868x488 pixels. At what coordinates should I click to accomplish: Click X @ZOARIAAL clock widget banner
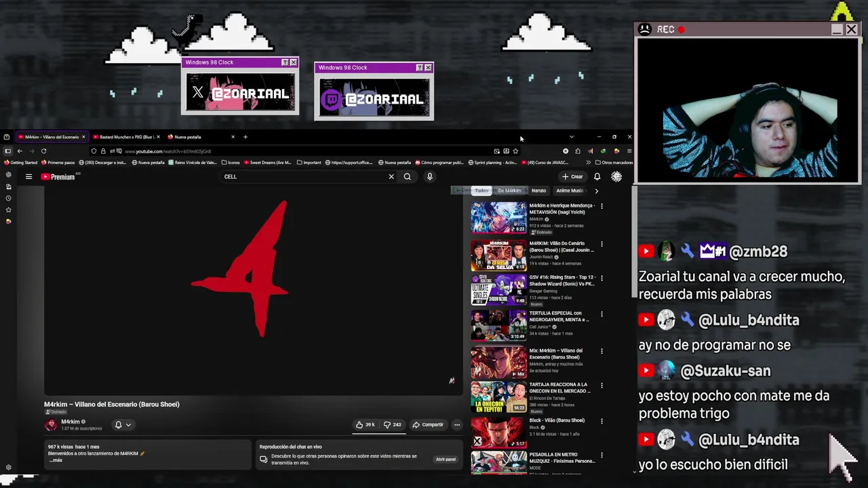[240, 92]
